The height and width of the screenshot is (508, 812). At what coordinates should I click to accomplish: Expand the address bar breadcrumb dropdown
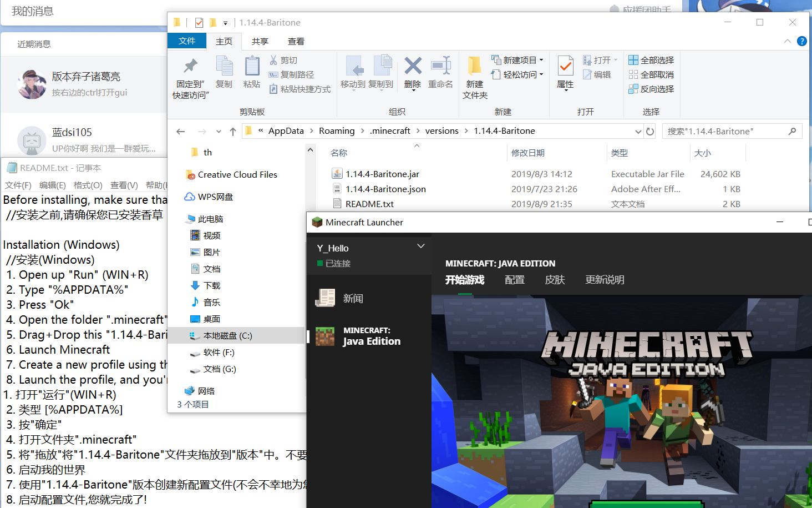click(x=638, y=131)
